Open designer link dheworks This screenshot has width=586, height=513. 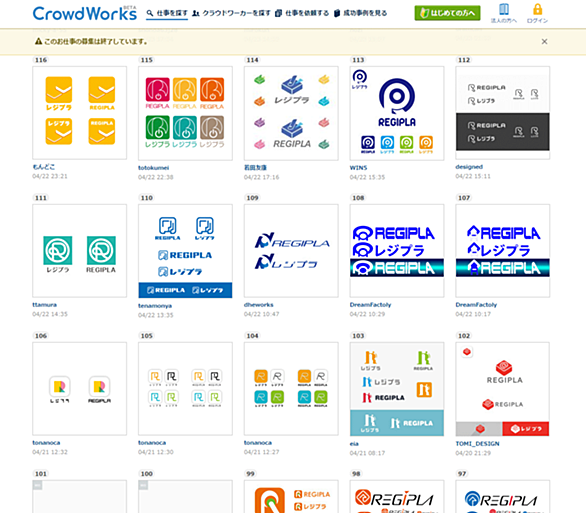click(259, 305)
